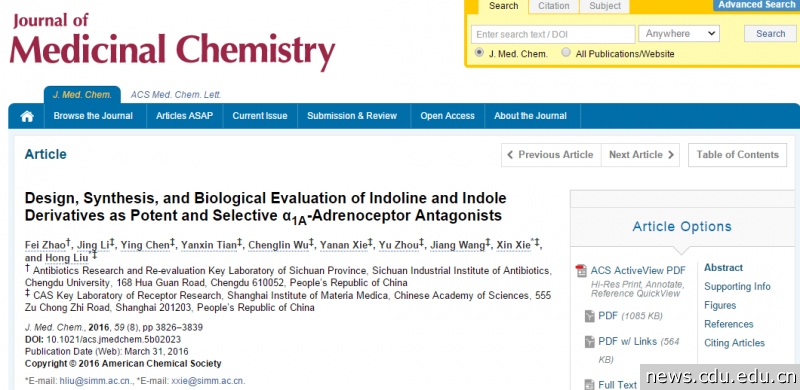Go to Previous Article with left chevron
This screenshot has height=390, width=800.
click(x=551, y=155)
